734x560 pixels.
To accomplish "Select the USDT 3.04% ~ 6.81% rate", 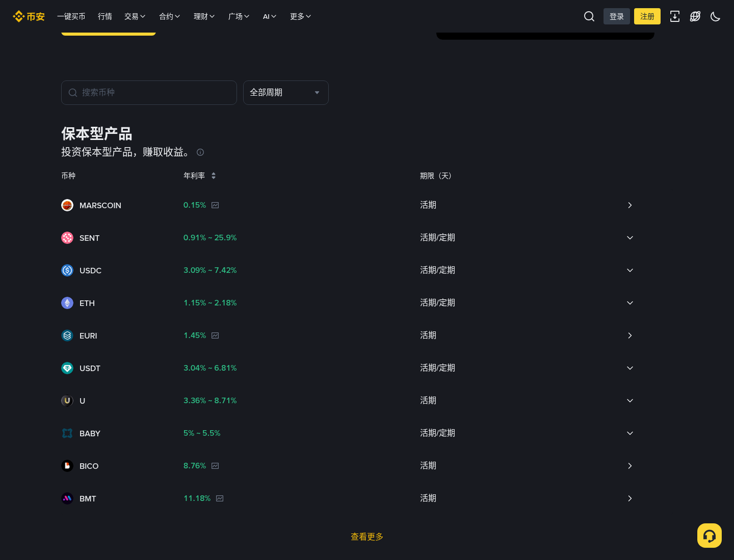I will [210, 368].
